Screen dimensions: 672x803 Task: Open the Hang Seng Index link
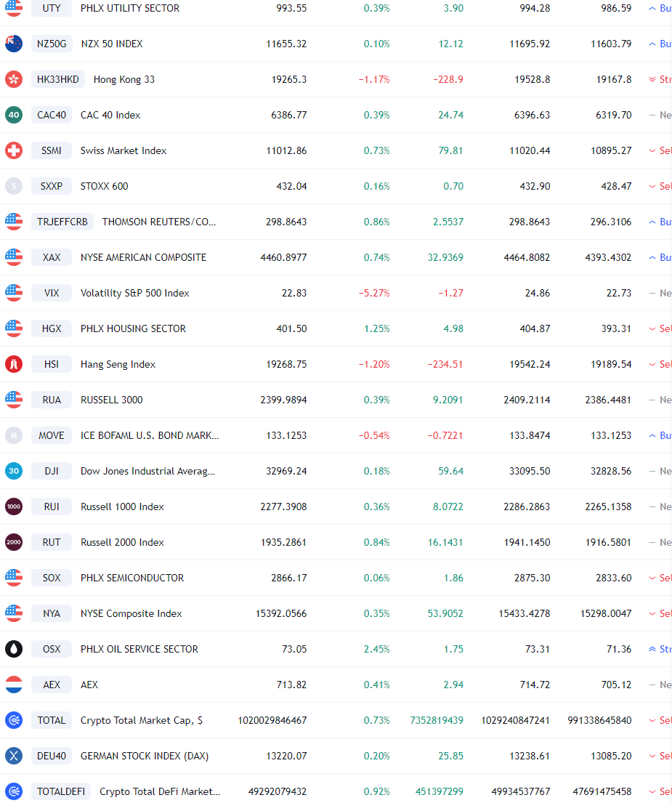point(118,364)
